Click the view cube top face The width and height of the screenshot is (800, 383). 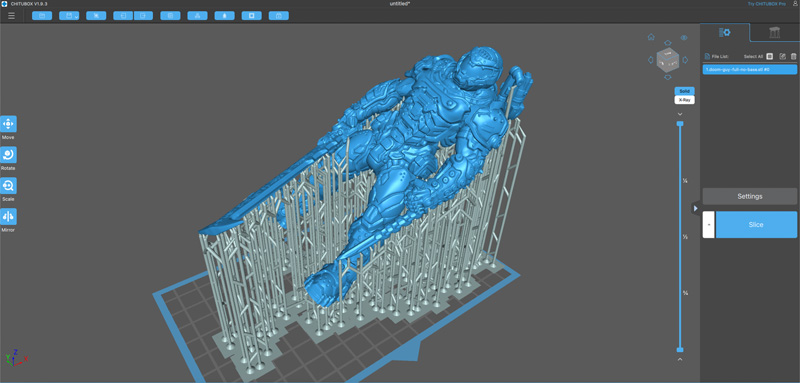click(667, 53)
